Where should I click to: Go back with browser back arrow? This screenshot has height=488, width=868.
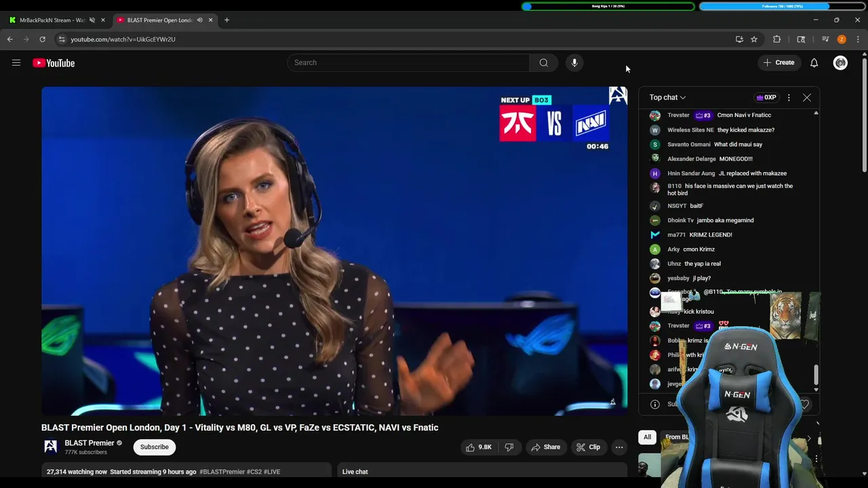pos(10,39)
